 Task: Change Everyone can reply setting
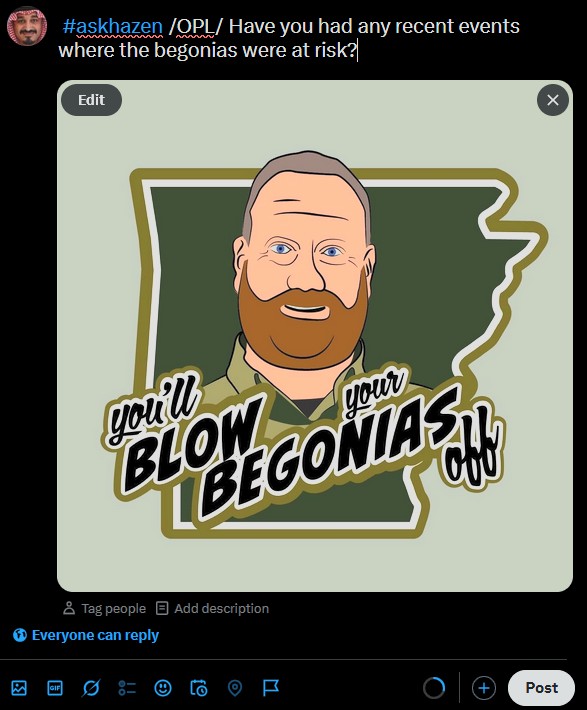tap(86, 635)
